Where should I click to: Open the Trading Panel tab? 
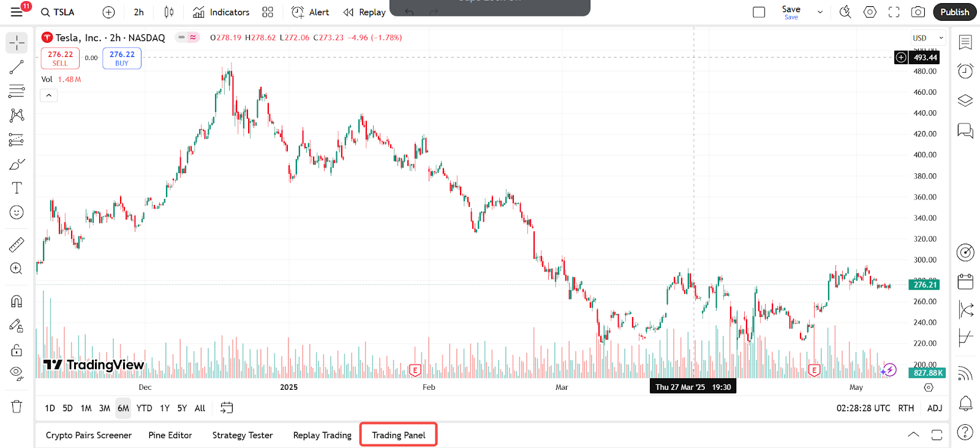pos(398,435)
